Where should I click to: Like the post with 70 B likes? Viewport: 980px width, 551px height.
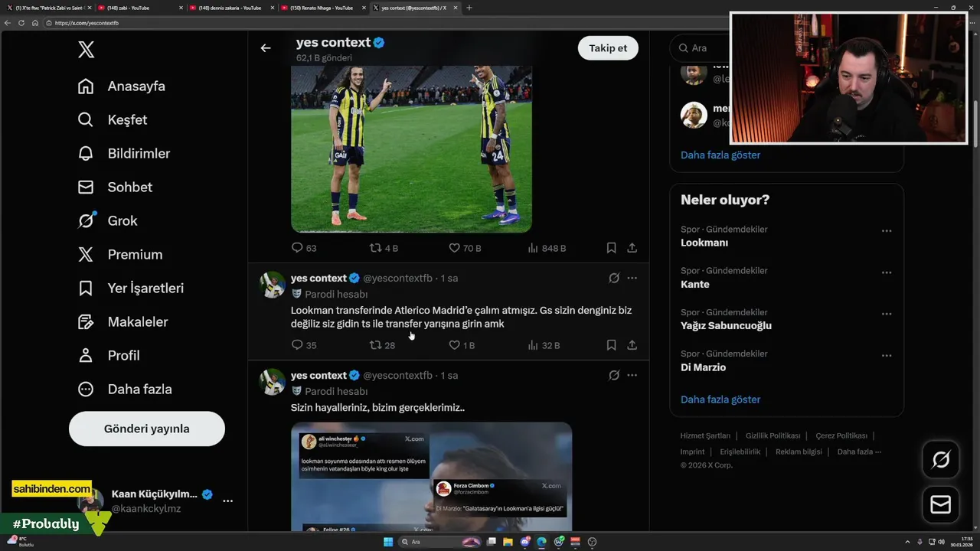[465, 248]
